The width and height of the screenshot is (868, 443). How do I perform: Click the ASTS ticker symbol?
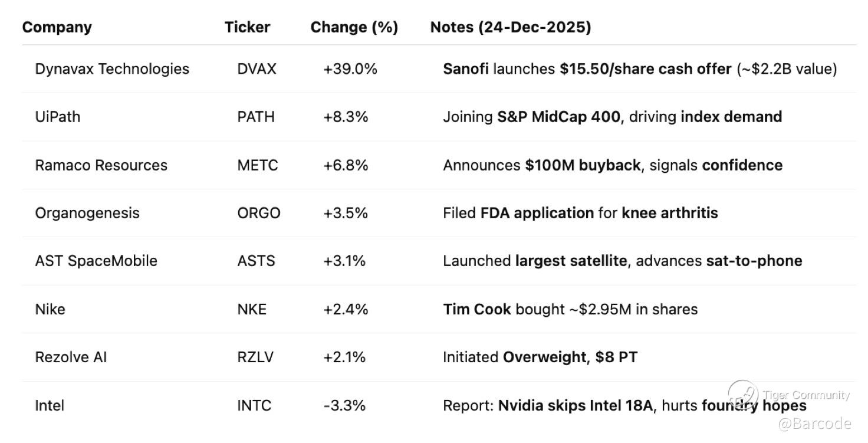(x=256, y=261)
